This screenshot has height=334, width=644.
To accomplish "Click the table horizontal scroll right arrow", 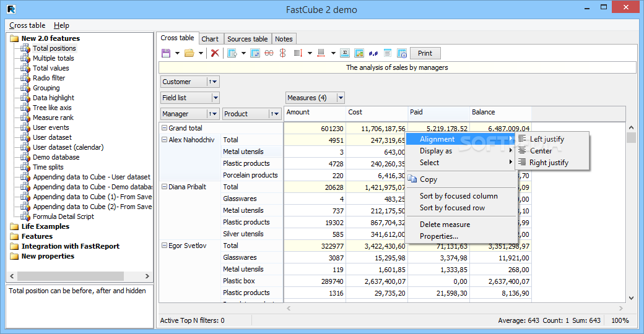I will (620, 308).
